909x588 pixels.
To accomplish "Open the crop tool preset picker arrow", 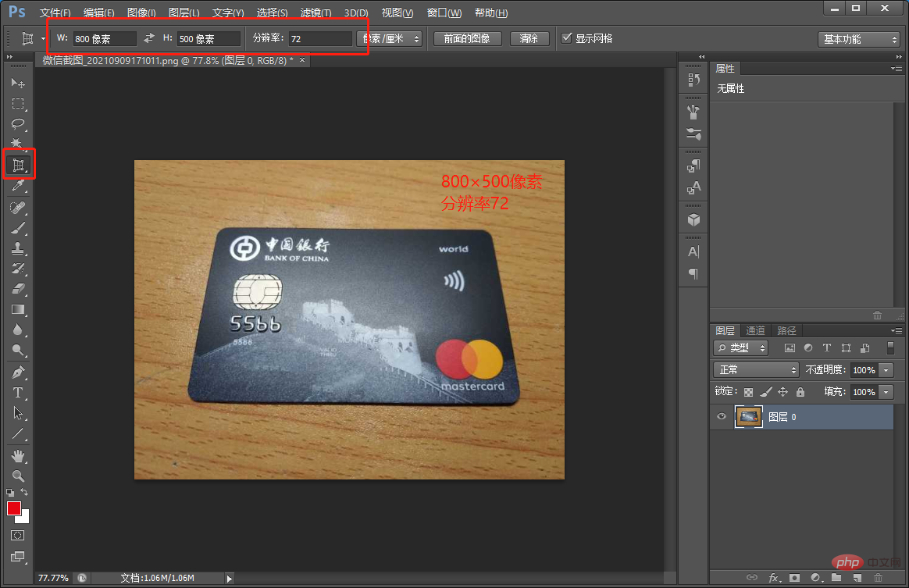I will tap(43, 39).
